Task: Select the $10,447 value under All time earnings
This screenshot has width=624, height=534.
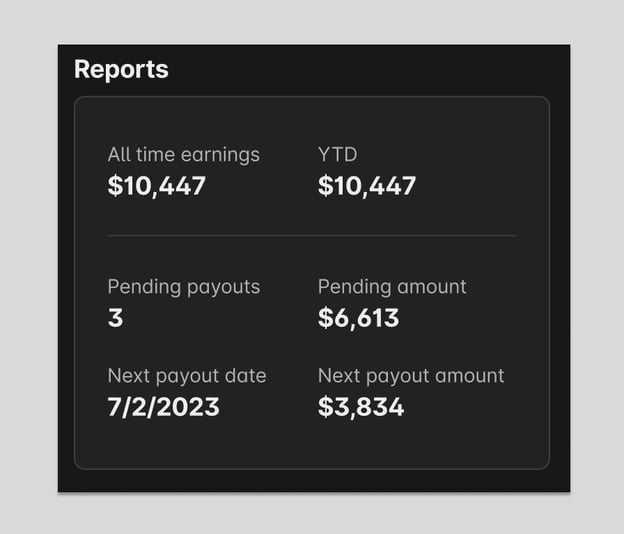Action: click(157, 185)
